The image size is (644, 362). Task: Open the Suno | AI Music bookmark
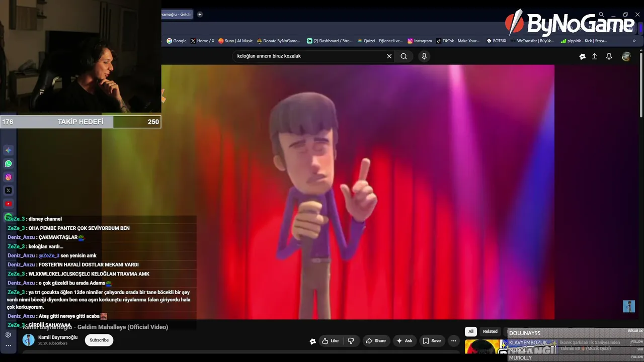coord(235,41)
